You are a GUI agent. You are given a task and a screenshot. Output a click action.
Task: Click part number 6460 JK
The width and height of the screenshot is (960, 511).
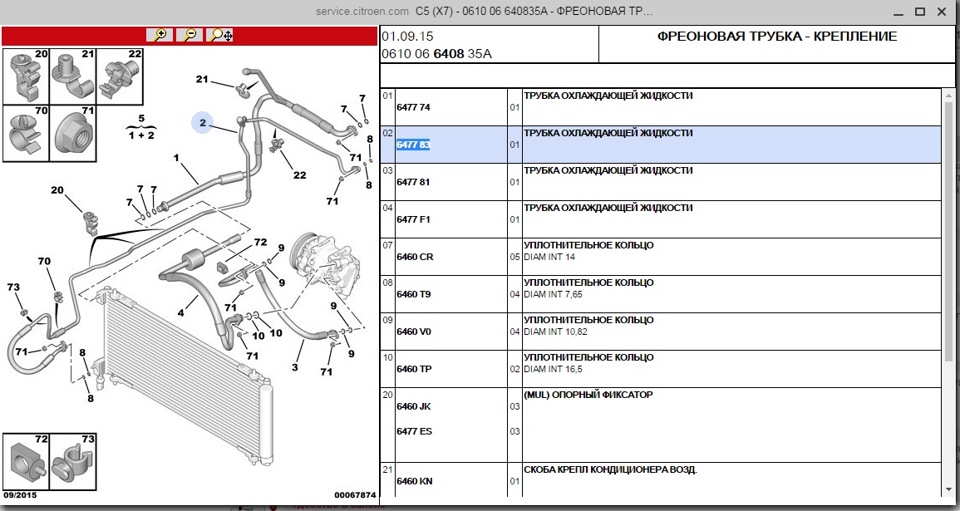(x=413, y=406)
